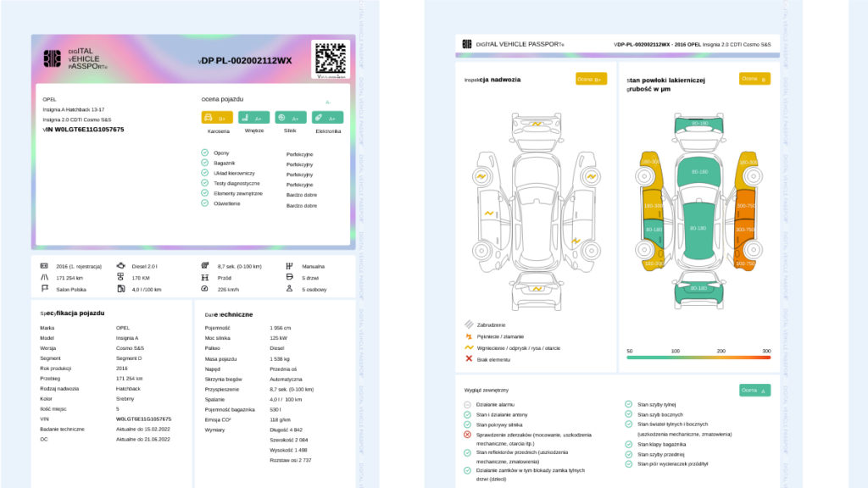Click the door icon beside 5 drzwi

[289, 277]
